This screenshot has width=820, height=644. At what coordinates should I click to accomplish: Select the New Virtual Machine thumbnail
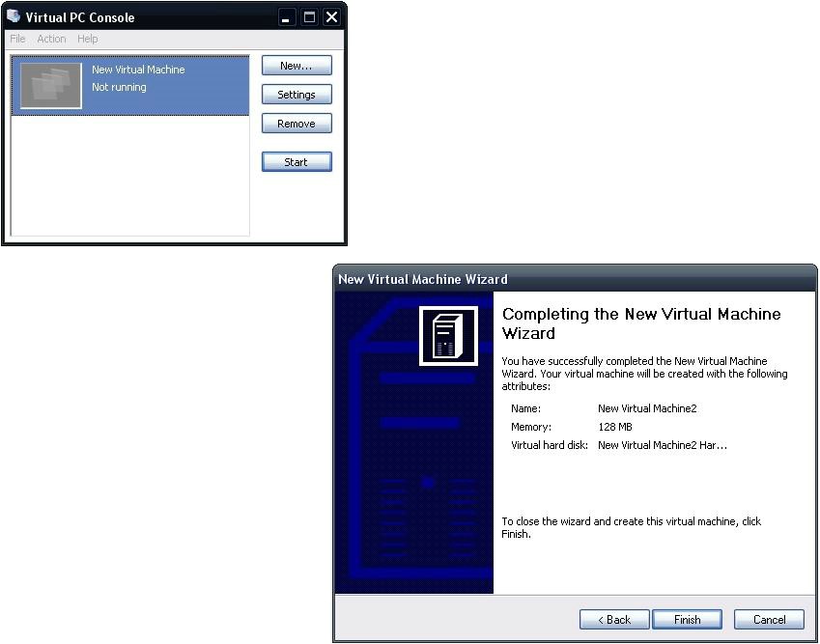[x=51, y=86]
